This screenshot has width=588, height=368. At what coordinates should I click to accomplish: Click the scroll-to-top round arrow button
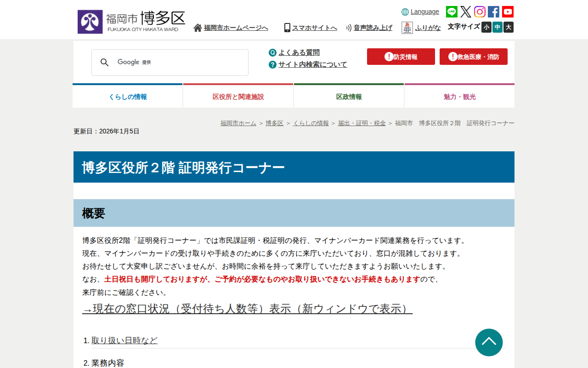489,342
